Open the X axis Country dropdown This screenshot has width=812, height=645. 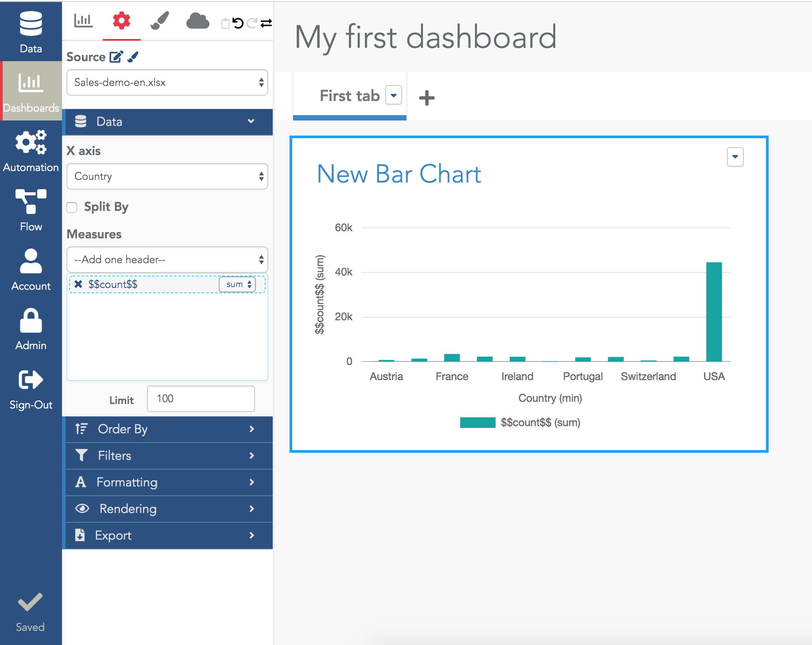(167, 176)
